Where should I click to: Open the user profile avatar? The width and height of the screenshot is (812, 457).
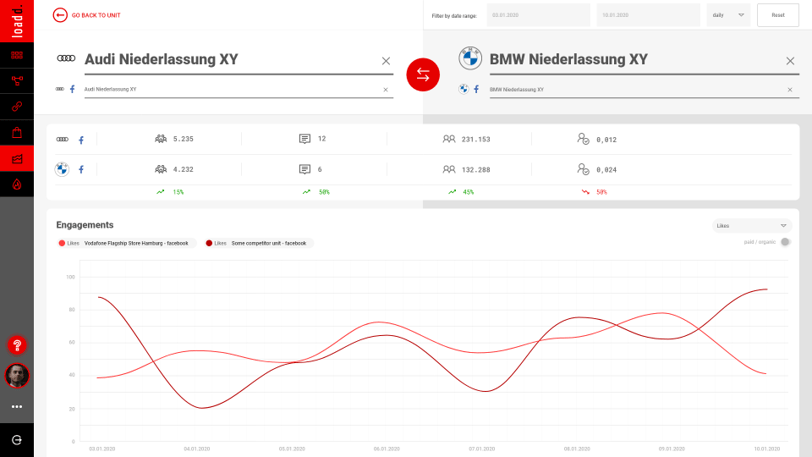17,376
